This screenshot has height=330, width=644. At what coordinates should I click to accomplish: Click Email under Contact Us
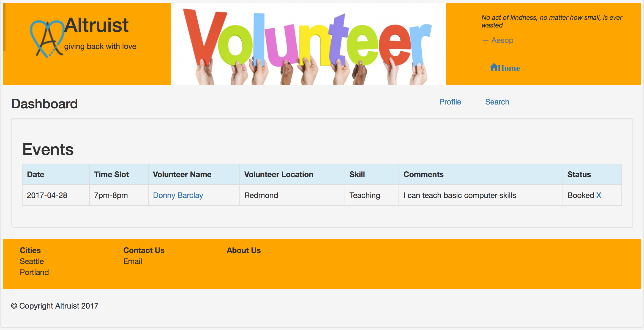pos(132,261)
